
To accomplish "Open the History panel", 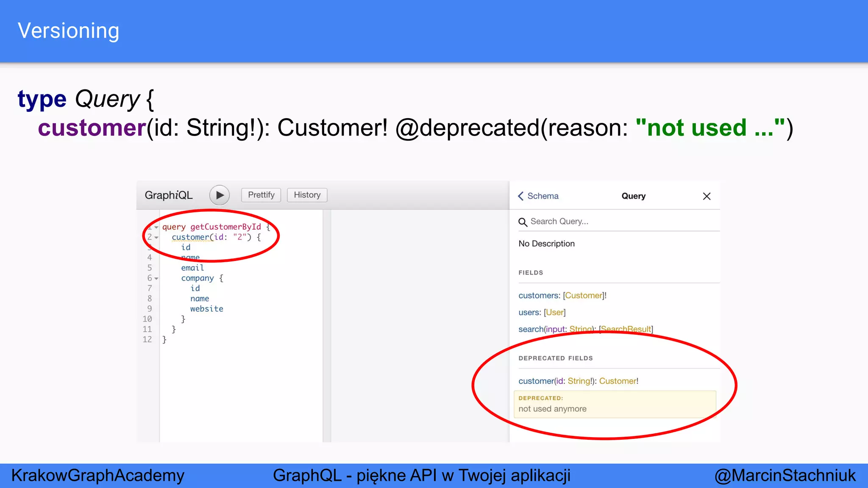I will 307,195.
